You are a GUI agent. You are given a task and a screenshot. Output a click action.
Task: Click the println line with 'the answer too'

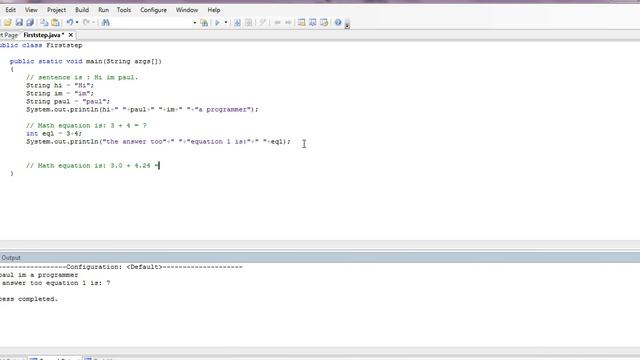158,142
